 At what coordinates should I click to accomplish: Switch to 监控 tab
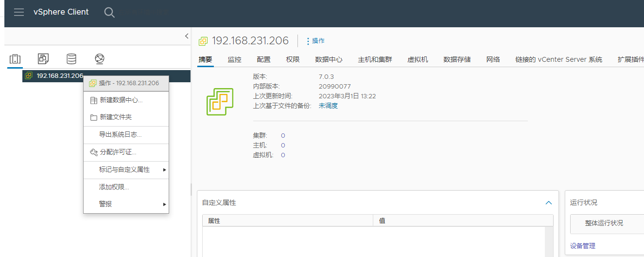coord(234,59)
